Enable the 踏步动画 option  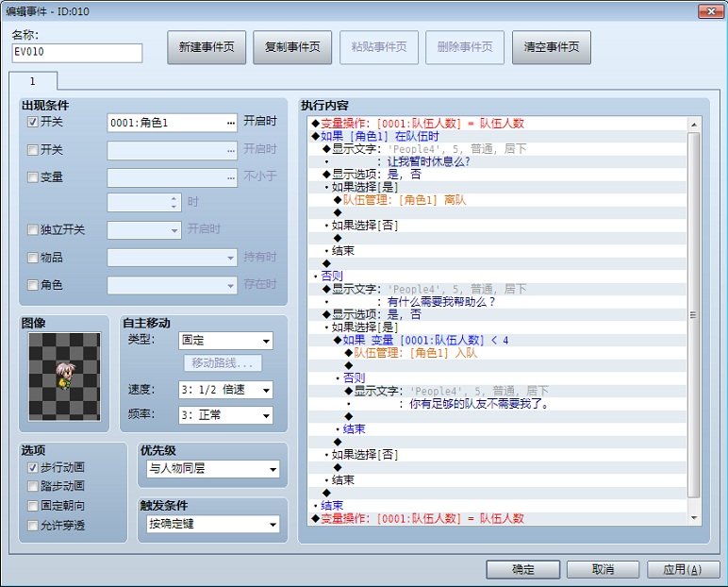(32, 486)
